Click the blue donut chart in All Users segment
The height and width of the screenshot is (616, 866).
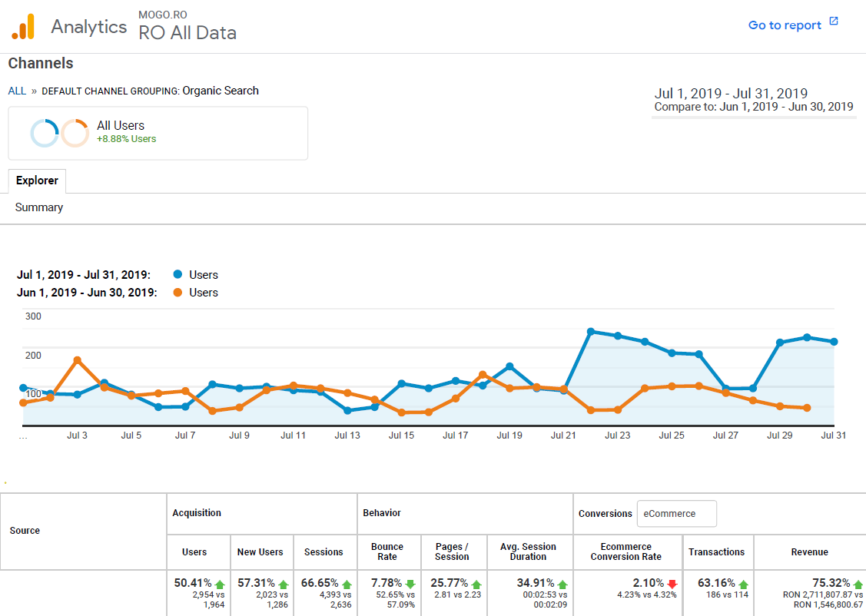[x=45, y=132]
